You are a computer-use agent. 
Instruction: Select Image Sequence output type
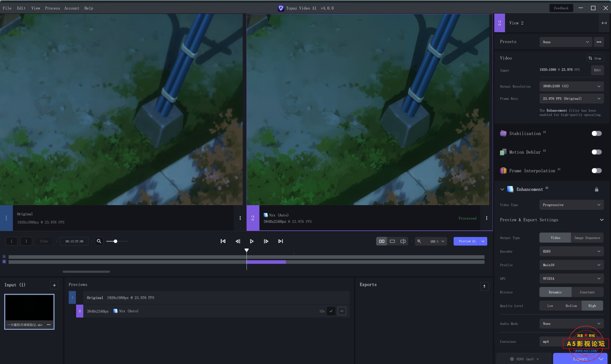tap(587, 238)
